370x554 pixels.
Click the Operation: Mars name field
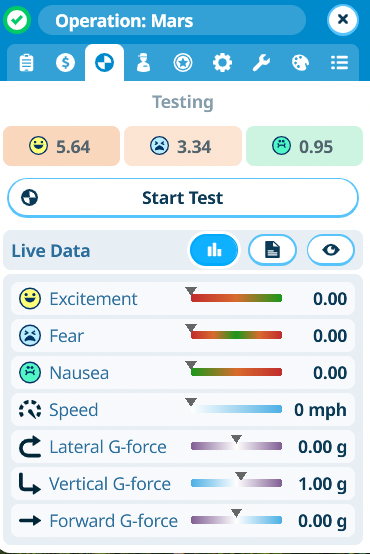click(172, 20)
